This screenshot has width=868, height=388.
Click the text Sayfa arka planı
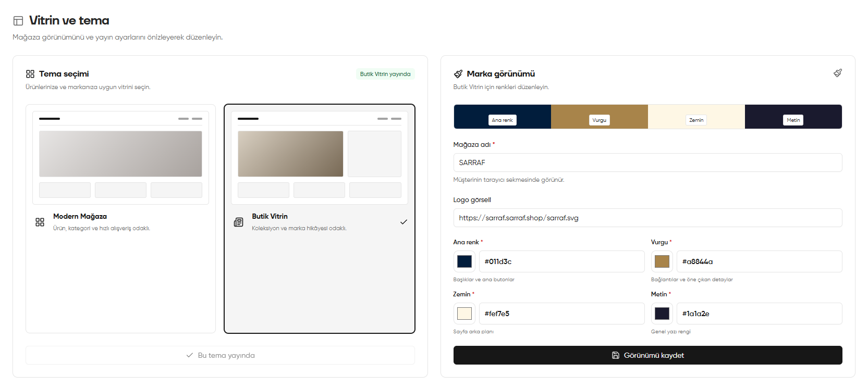(473, 332)
